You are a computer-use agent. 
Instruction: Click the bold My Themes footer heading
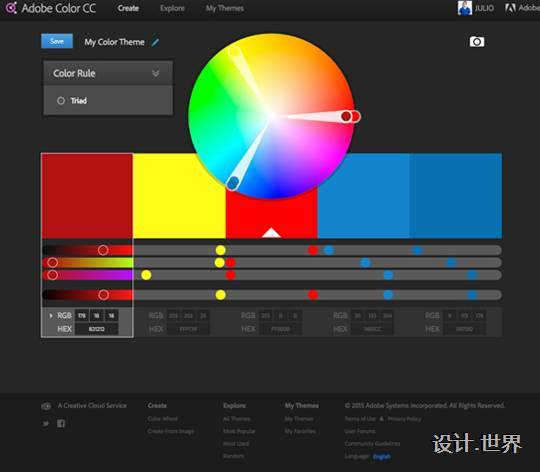(301, 406)
